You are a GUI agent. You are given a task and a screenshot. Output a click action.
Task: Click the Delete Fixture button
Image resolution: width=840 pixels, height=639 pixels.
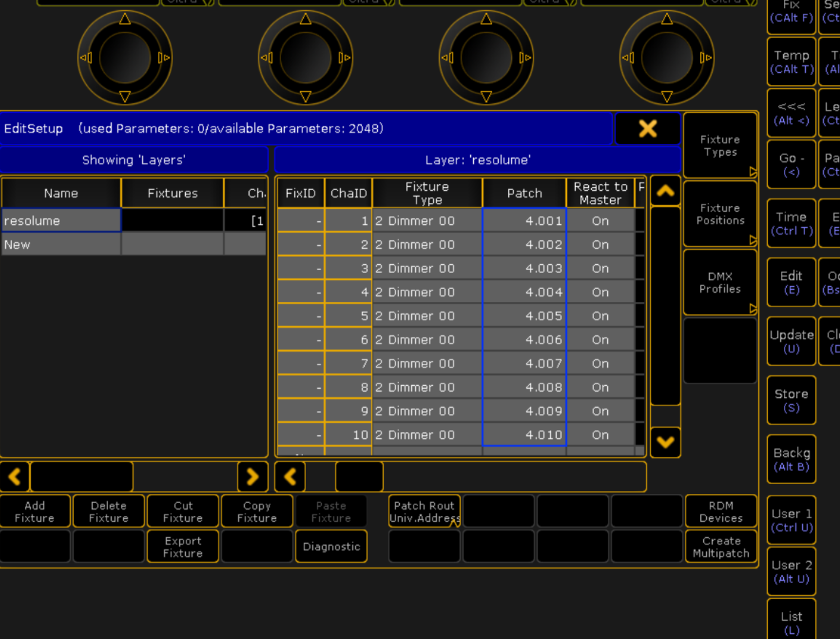tap(109, 511)
